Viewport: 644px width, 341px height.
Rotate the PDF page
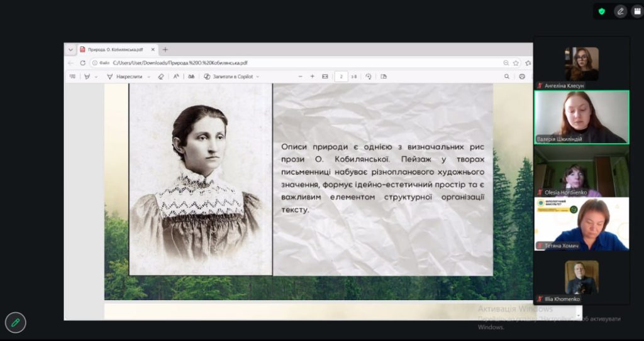[x=369, y=77]
